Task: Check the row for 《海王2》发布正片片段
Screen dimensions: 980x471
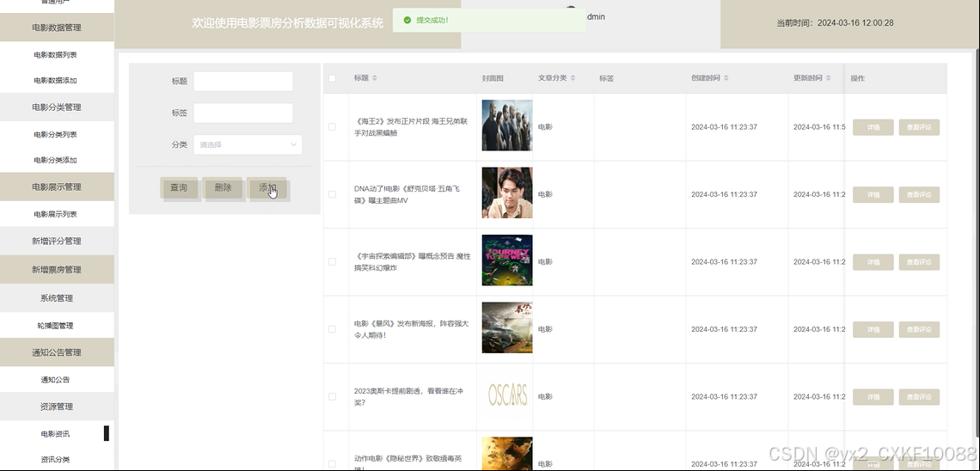Action: click(333, 127)
